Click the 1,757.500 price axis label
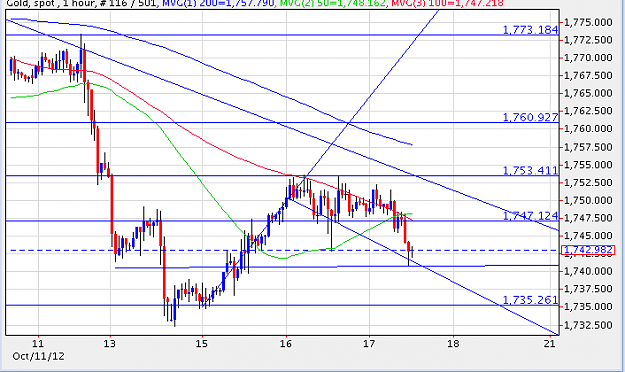 pyautogui.click(x=589, y=147)
